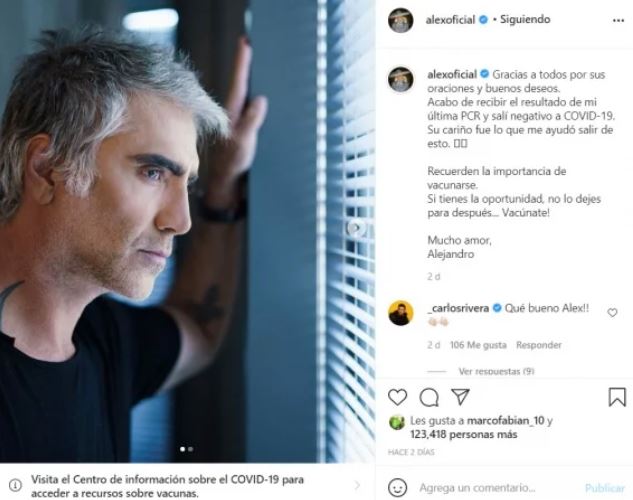Select second carousel dot indicator
633x500 pixels.
pyautogui.click(x=191, y=449)
